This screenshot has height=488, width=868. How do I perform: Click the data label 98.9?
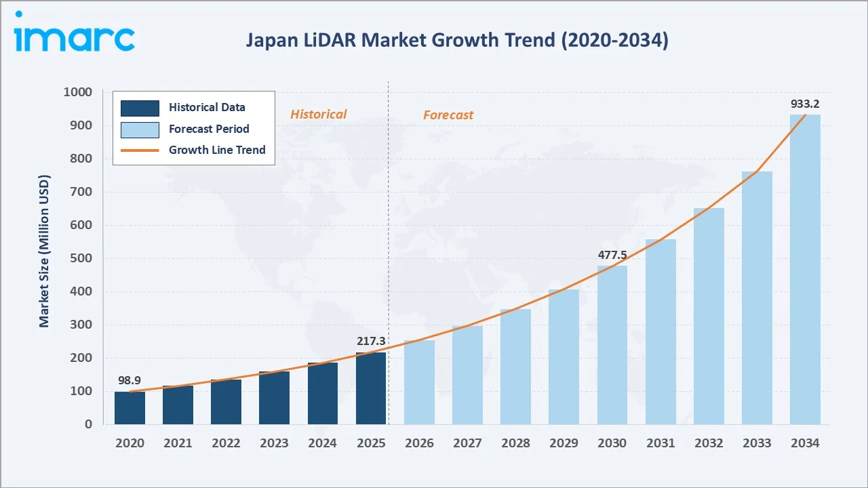point(130,380)
